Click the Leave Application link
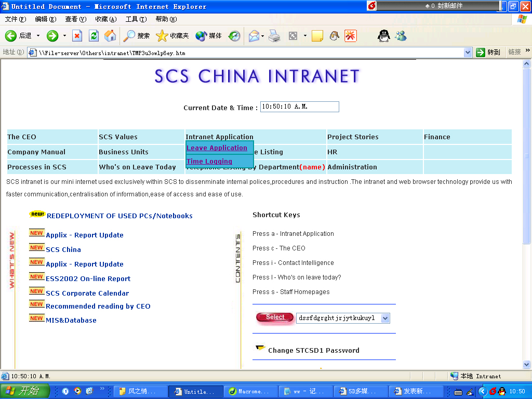532x399 pixels. click(217, 148)
